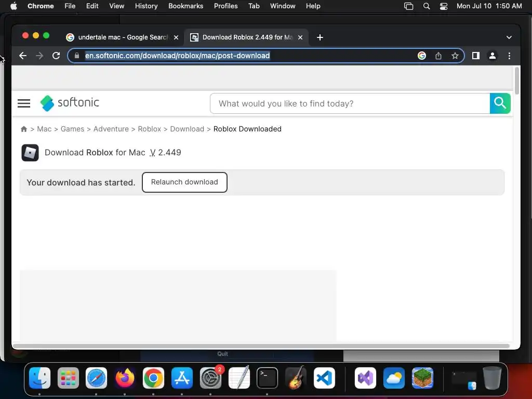Open the Bookmarks menu
This screenshot has width=532, height=399.
185,6
